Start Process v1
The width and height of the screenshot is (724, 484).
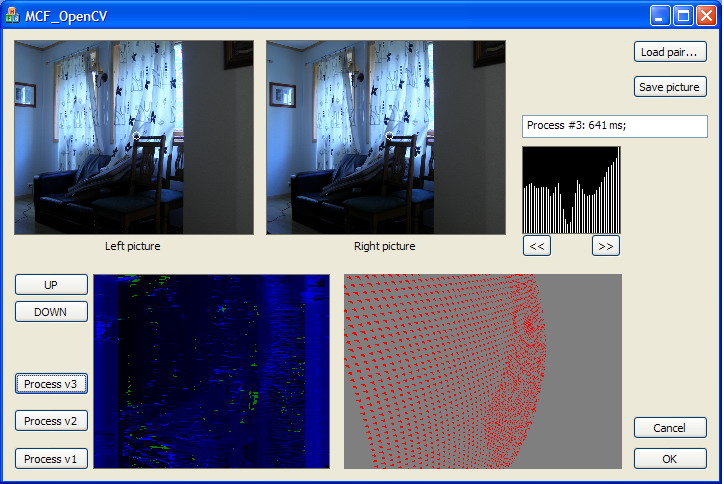tap(51, 459)
